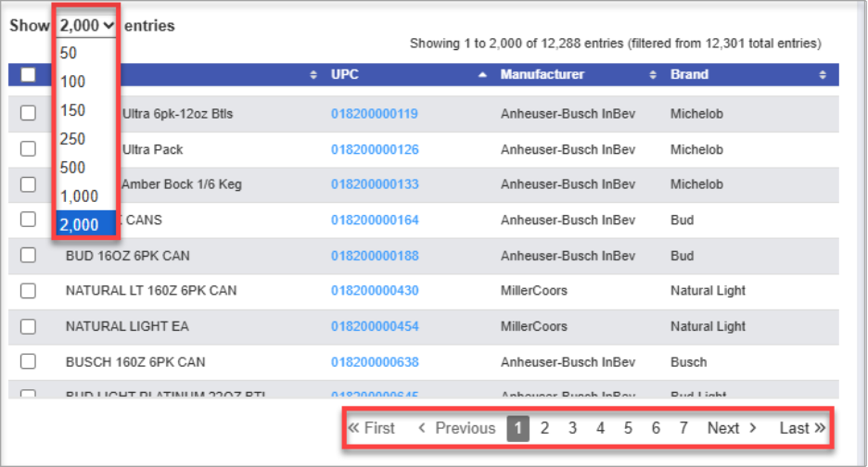Open UPC link 018200000188
The image size is (868, 467).
tap(375, 256)
